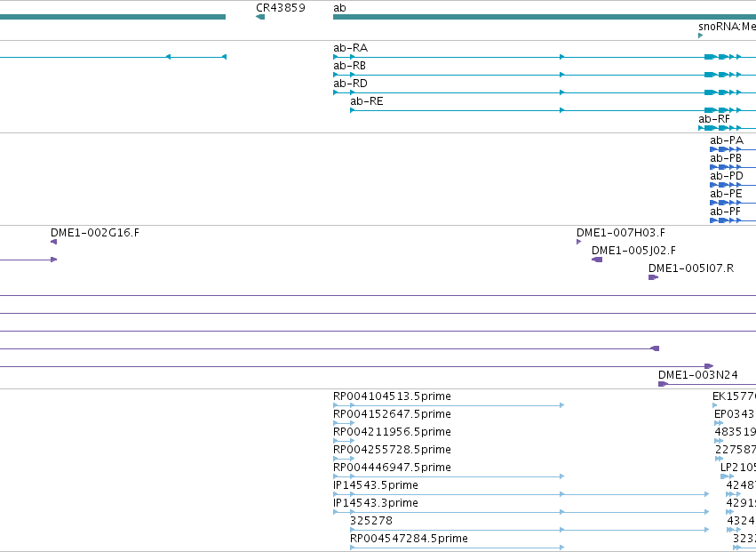Select the ab-PB polypeptide label

click(x=726, y=158)
